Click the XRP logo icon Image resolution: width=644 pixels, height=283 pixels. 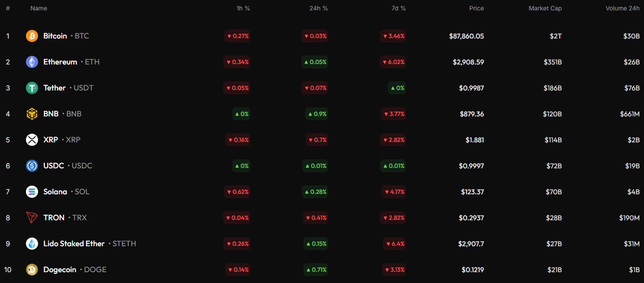[32, 140]
